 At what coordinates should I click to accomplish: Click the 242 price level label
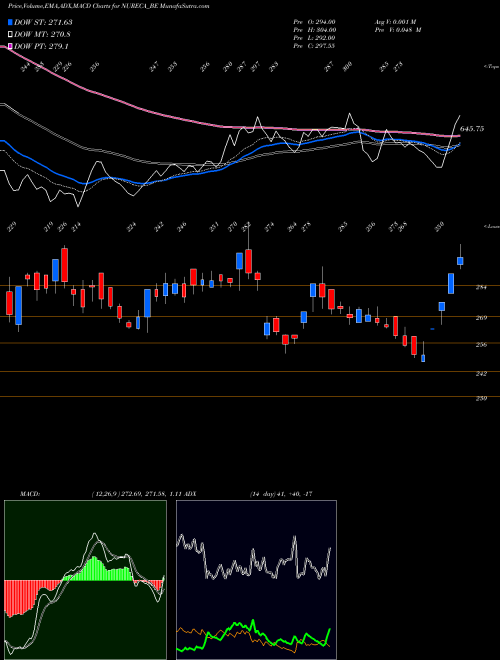(481, 373)
